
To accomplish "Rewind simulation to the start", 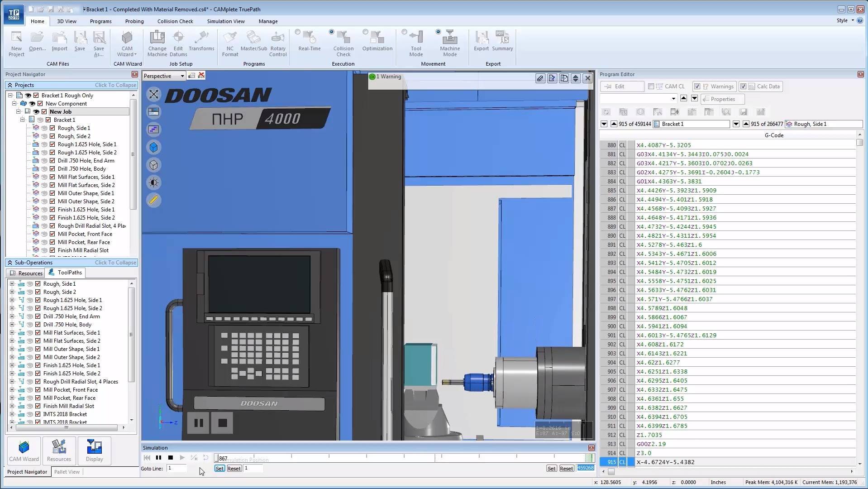I will tap(147, 458).
